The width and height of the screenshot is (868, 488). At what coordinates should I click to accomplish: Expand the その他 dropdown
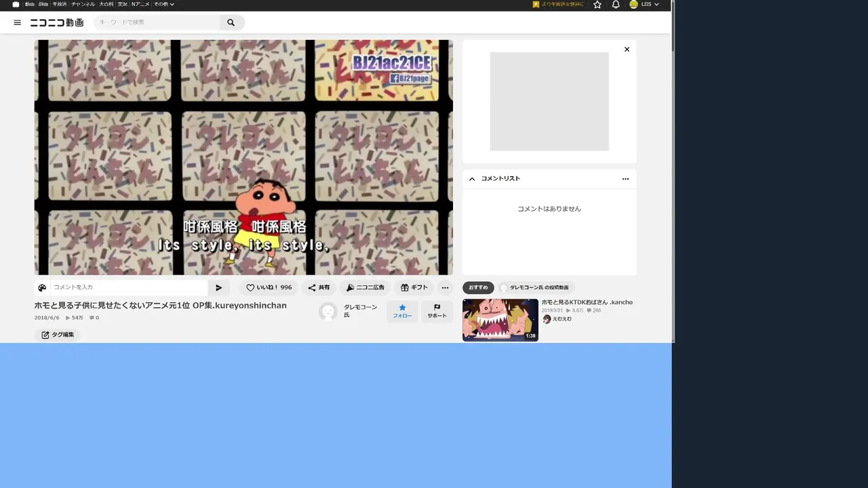pyautogui.click(x=164, y=4)
